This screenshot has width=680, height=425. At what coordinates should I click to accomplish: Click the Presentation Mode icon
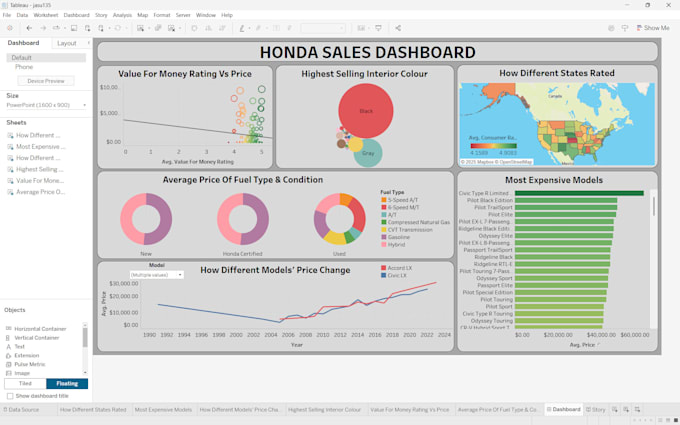point(379,28)
